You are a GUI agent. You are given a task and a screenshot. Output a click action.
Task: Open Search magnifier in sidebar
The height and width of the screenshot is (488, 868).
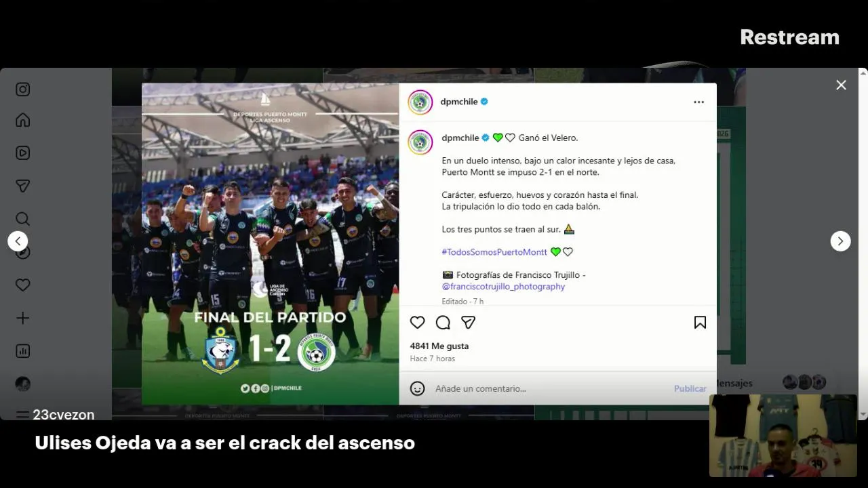pos(22,218)
